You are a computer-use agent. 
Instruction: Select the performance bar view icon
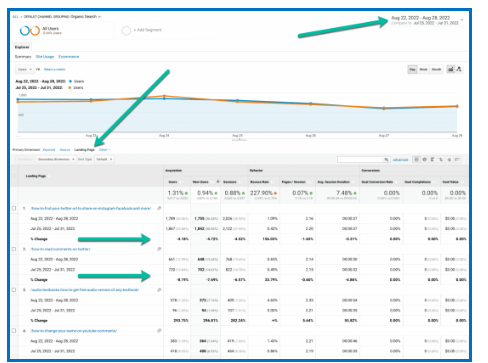pos(432,160)
